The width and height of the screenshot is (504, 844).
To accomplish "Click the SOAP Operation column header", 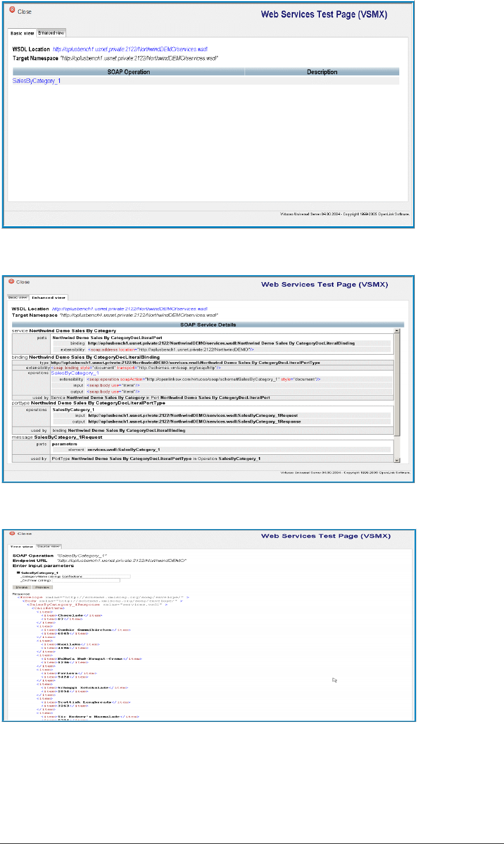I will [128, 72].
